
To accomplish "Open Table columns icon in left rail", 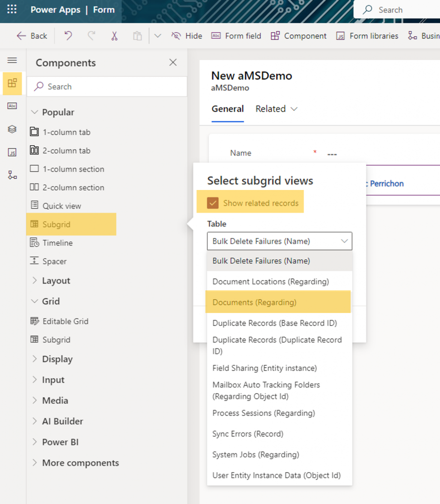I will (x=12, y=106).
